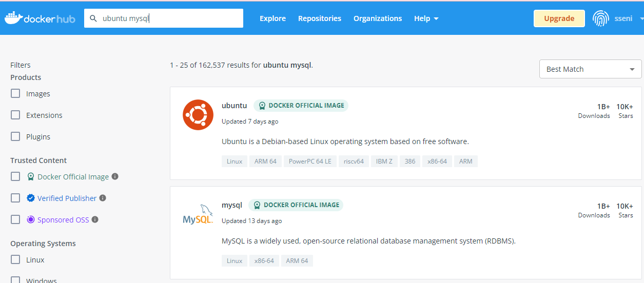Open the Organizations page

(378, 18)
